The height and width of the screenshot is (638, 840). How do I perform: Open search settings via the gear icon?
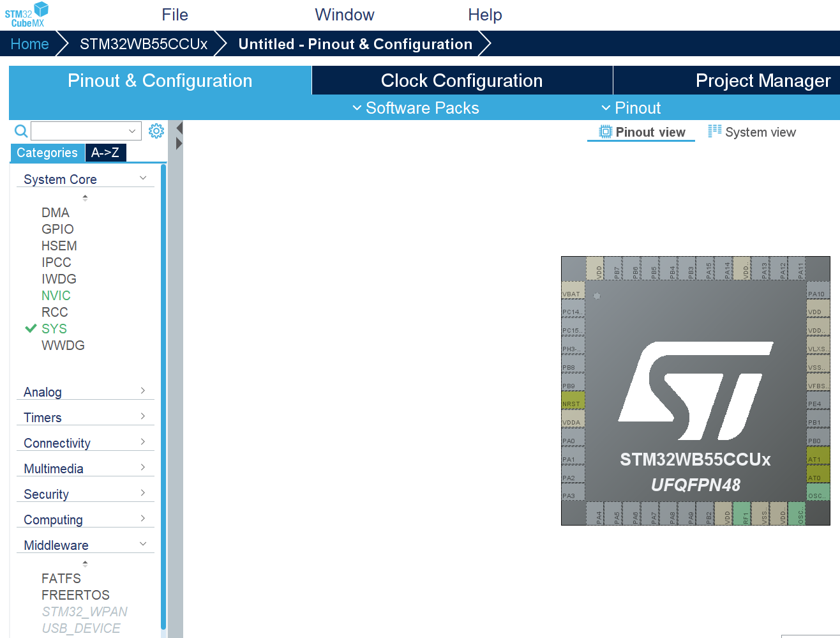click(x=156, y=130)
